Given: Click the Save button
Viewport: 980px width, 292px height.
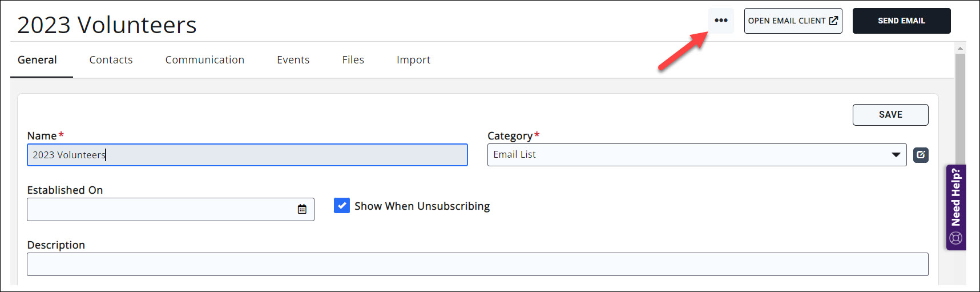Looking at the screenshot, I should point(890,115).
